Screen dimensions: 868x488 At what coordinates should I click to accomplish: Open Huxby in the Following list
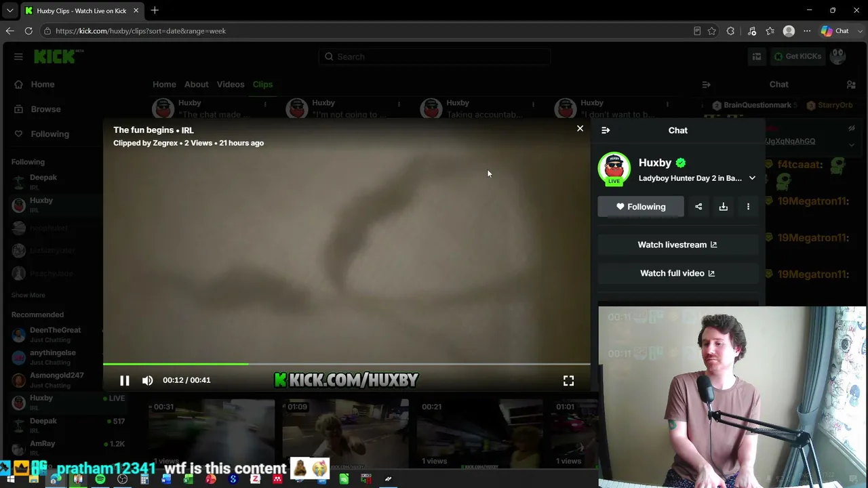click(52, 205)
